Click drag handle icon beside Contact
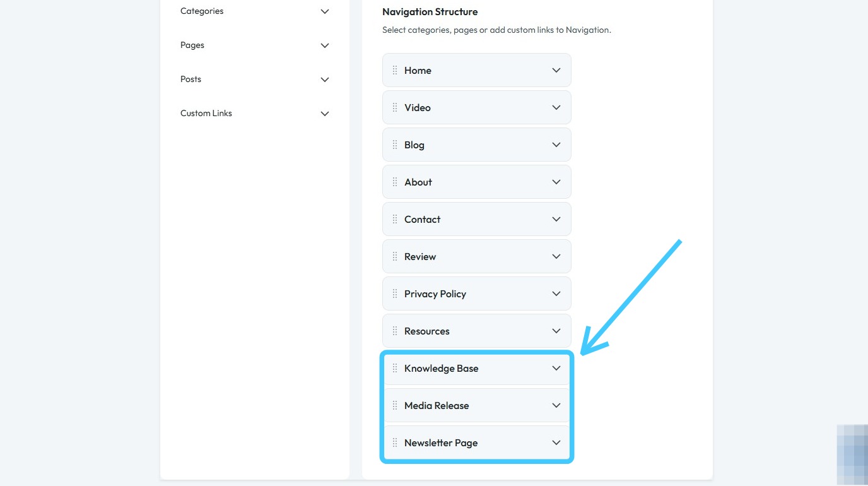Screen dimensions: 868x486 click(x=395, y=219)
